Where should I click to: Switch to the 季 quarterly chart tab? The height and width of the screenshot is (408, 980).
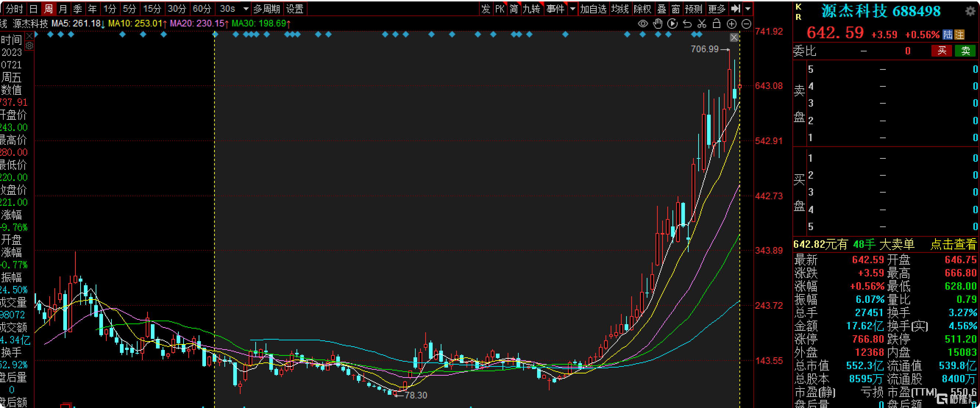point(78,8)
